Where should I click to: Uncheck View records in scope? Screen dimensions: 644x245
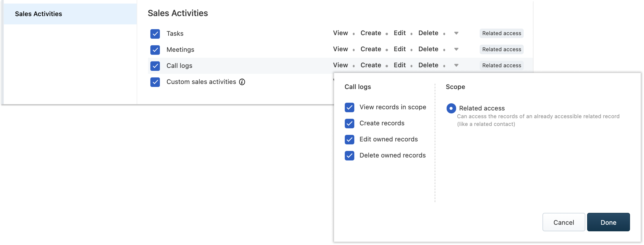tap(349, 107)
